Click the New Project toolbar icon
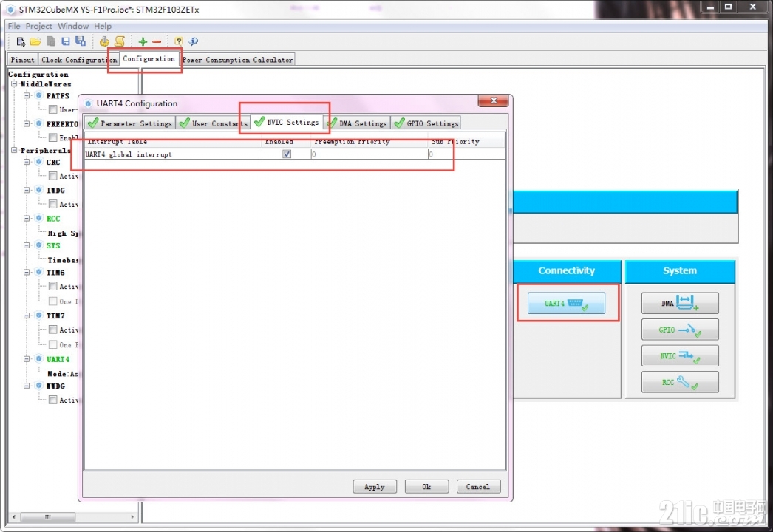The width and height of the screenshot is (773, 532). (x=20, y=41)
